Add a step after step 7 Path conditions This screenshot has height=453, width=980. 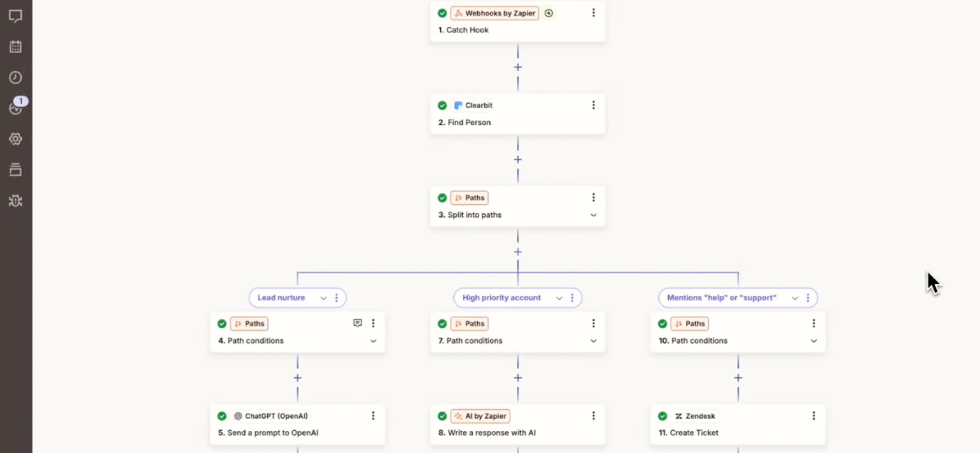point(518,378)
